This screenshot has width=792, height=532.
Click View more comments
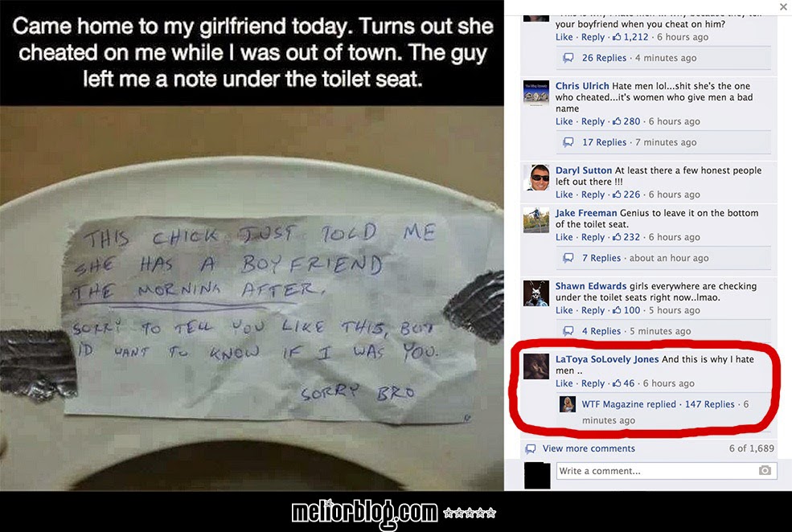pyautogui.click(x=589, y=448)
